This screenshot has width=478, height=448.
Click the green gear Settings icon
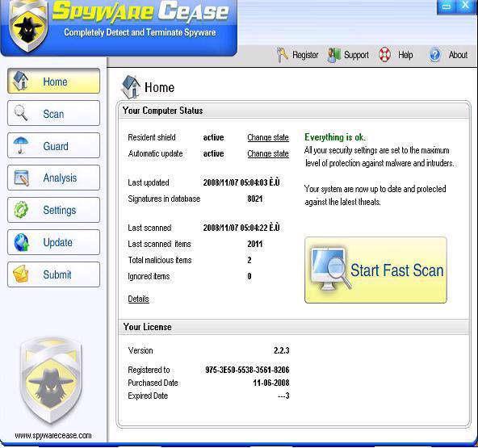point(21,210)
